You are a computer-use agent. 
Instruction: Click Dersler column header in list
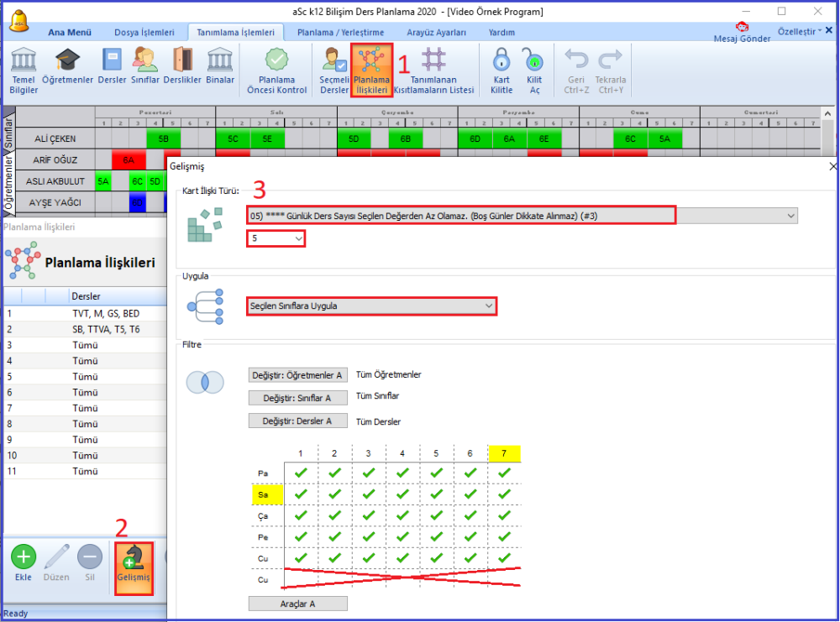point(118,296)
